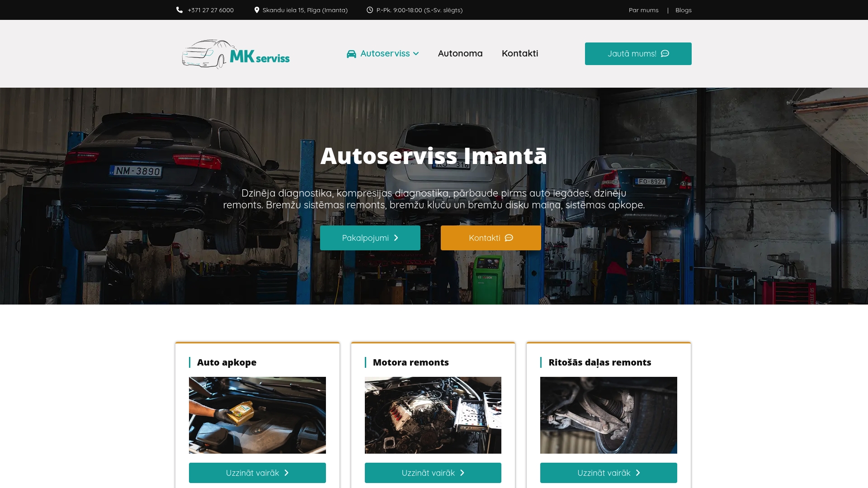Click the Par mums link
The height and width of the screenshot is (488, 868).
(643, 9)
